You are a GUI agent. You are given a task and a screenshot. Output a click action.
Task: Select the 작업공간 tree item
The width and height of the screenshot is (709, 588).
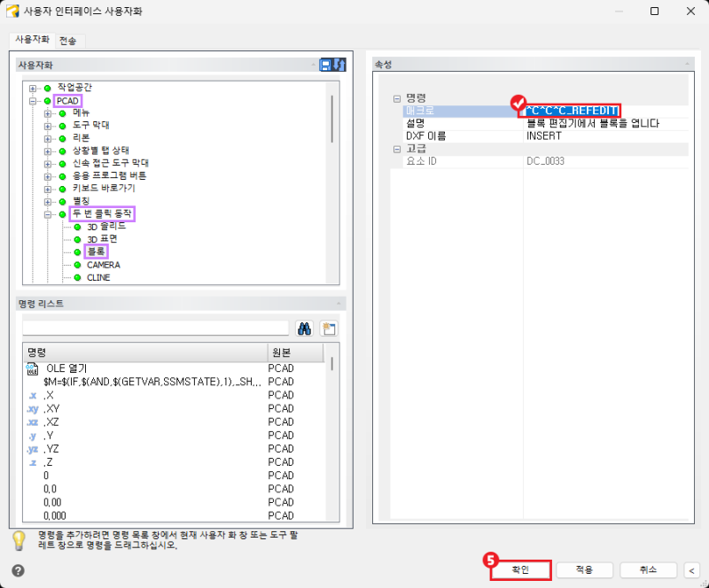tap(74, 88)
